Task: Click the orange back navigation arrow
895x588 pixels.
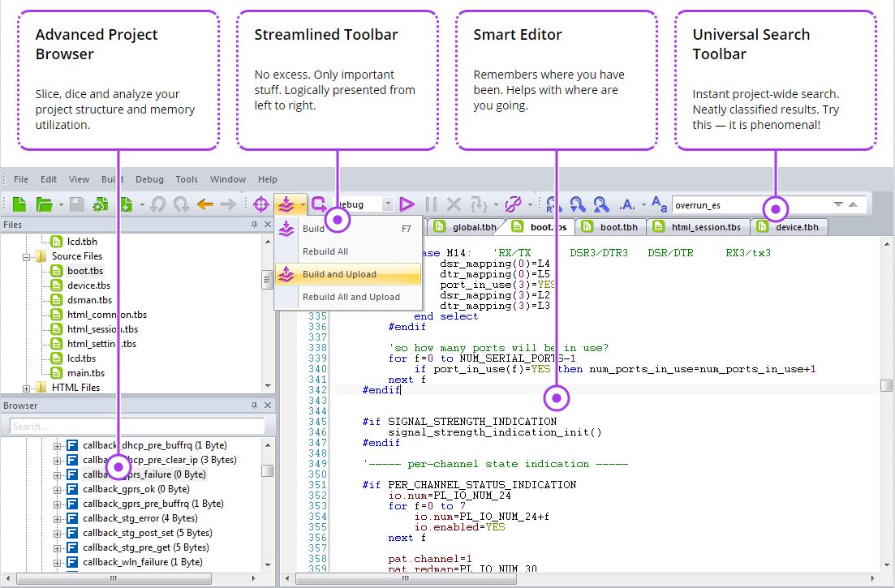Action: coord(205,204)
